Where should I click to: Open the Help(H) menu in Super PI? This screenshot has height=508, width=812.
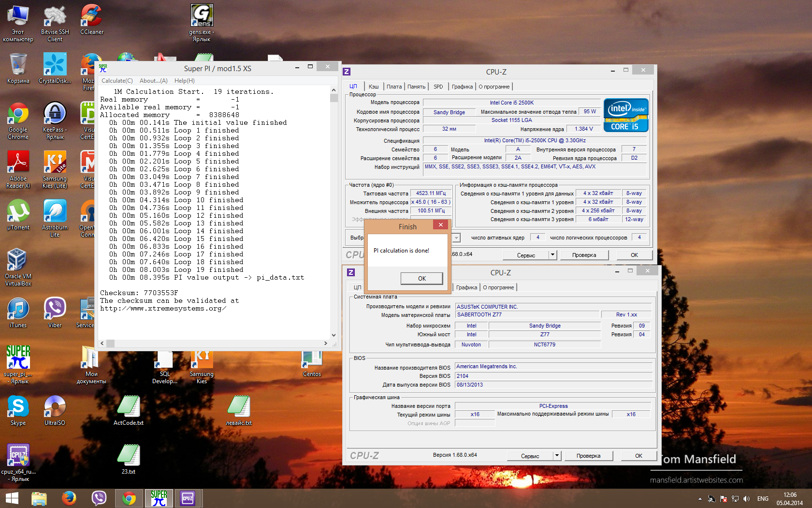click(184, 81)
